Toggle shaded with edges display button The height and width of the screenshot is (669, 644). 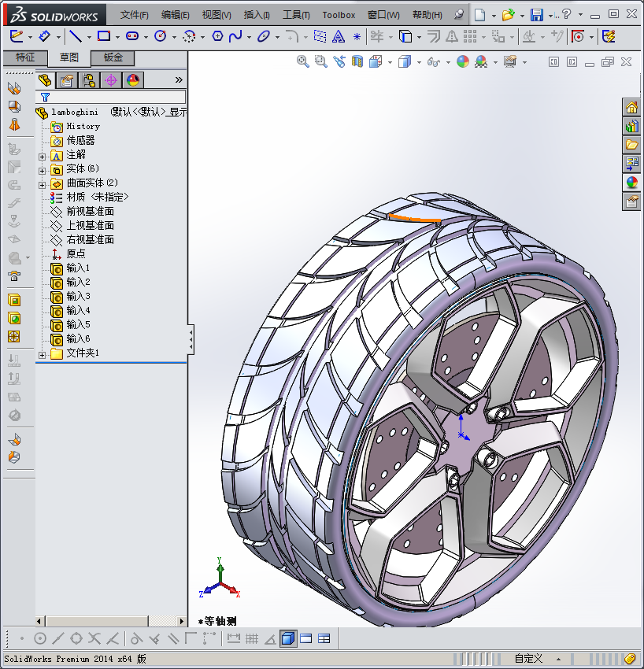point(288,639)
